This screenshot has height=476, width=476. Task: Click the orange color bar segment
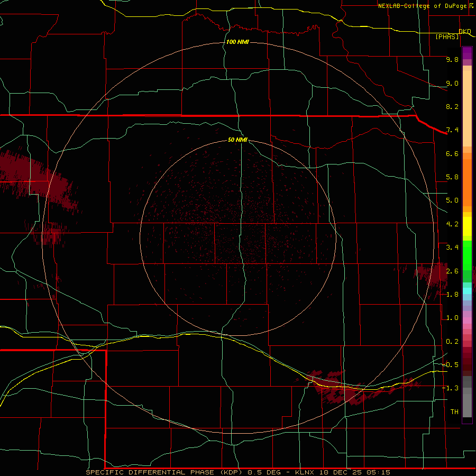[x=467, y=182]
